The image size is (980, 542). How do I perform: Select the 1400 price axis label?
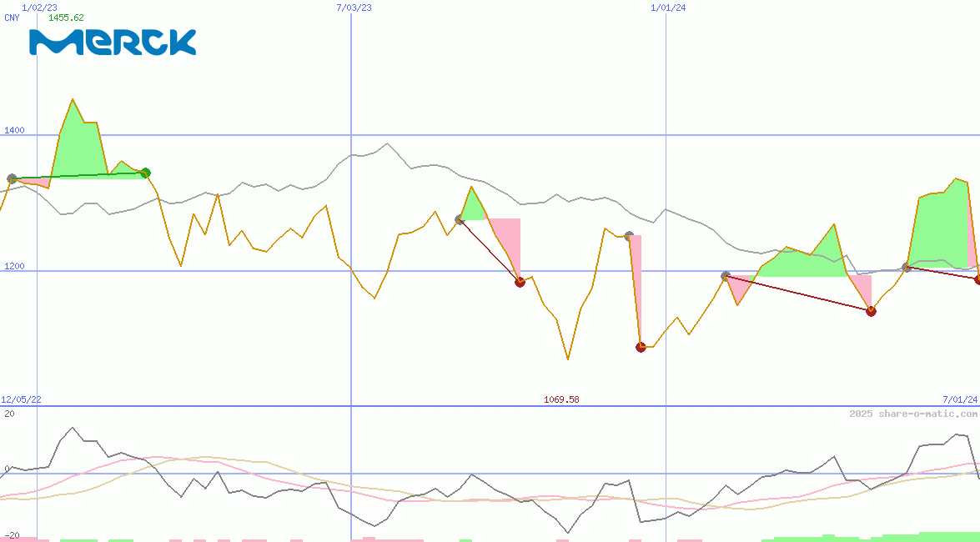click(14, 131)
